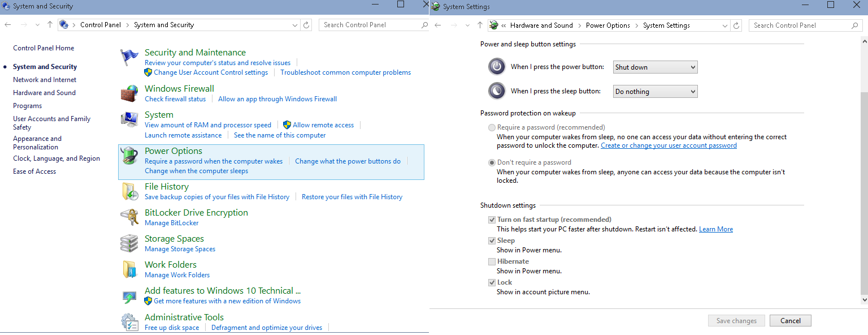
Task: Go up one level in System and Security window
Action: click(50, 25)
